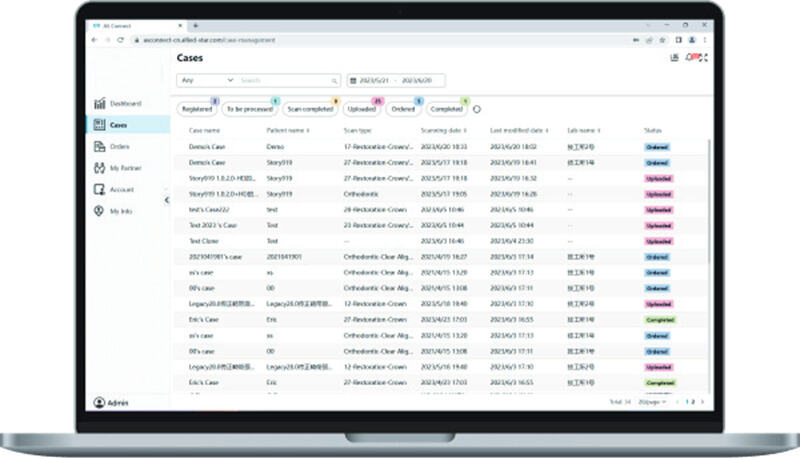The width and height of the screenshot is (800, 458).
Task: Click the magnifier icon in the search box
Action: pos(334,80)
